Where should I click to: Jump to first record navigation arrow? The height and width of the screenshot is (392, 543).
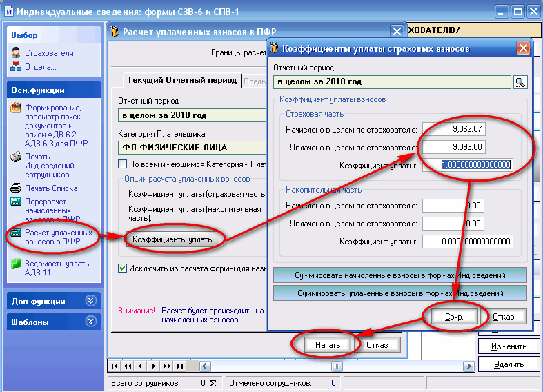pyautogui.click(x=115, y=366)
